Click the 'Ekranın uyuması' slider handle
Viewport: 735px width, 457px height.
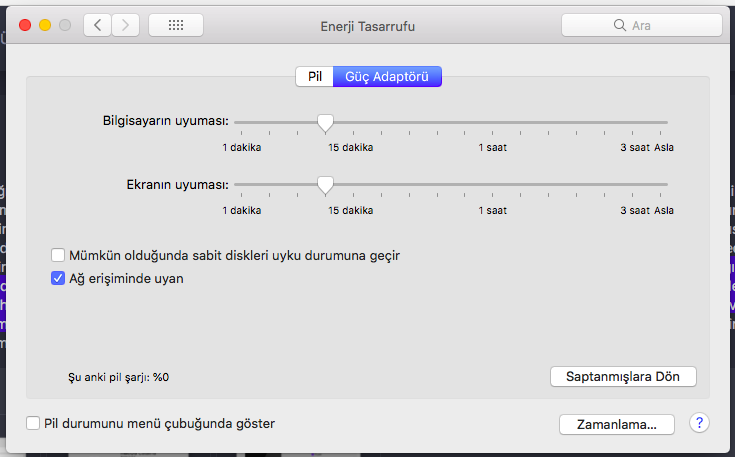pyautogui.click(x=325, y=185)
